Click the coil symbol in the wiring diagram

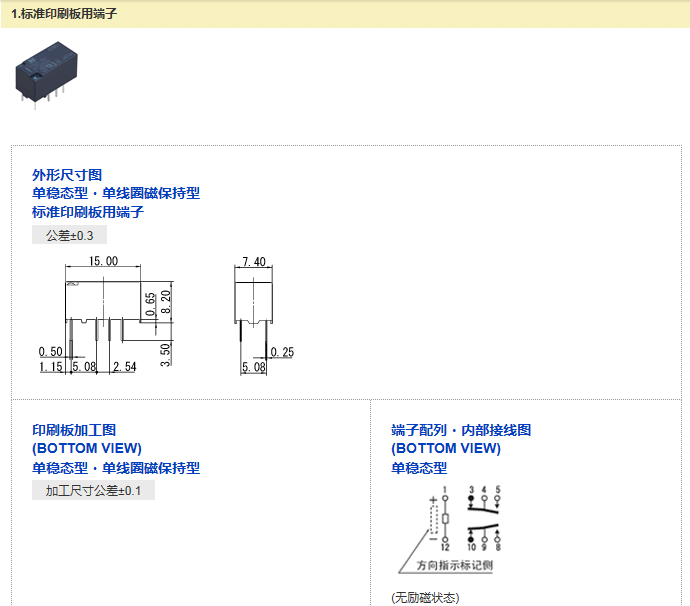pyautogui.click(x=445, y=519)
